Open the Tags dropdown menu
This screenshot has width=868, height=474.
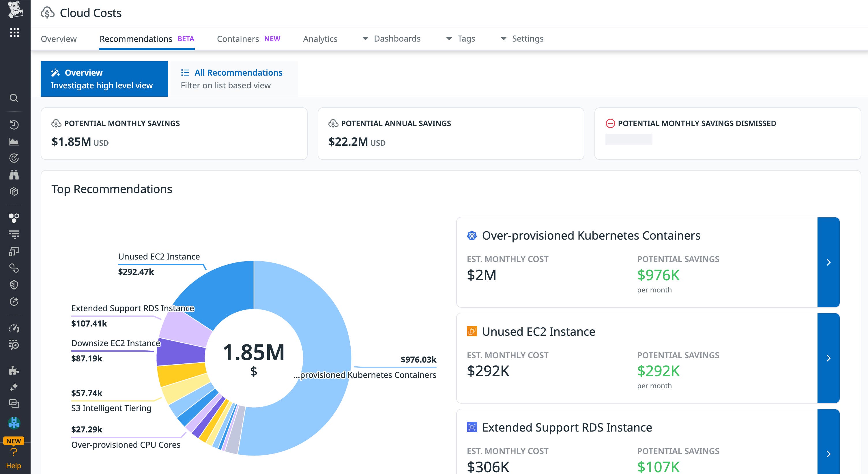click(466, 38)
